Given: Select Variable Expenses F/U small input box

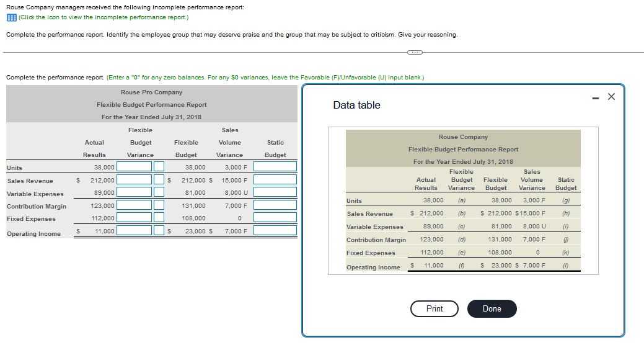Looking at the screenshot, I should click(159, 192).
